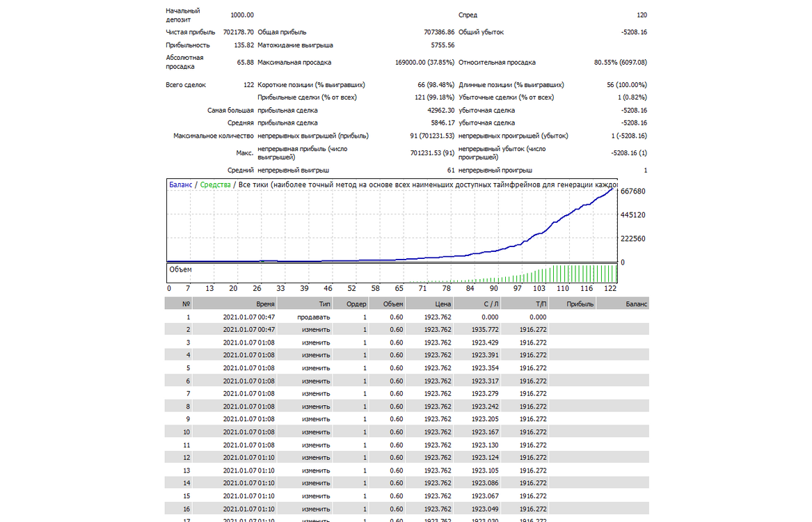Select stop loss 1923.105 in row 13
This screenshot has height=522, width=812.
[485, 470]
